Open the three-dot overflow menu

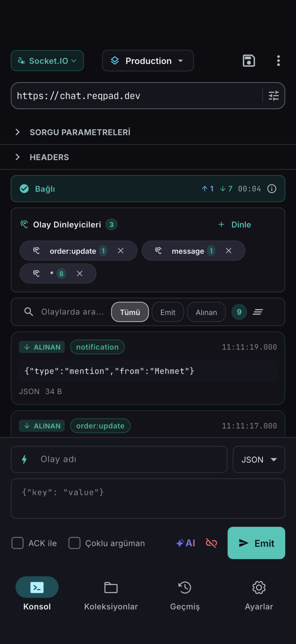coord(278,61)
